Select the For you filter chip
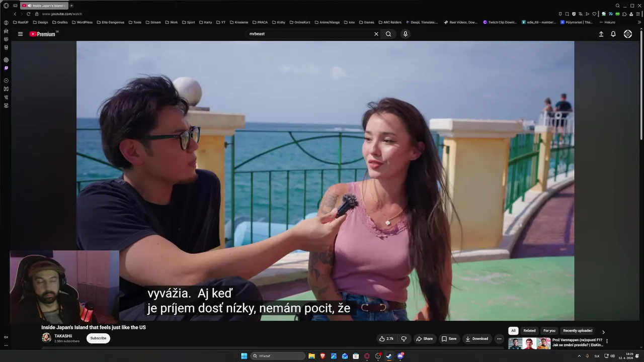644x362 pixels. click(549, 331)
